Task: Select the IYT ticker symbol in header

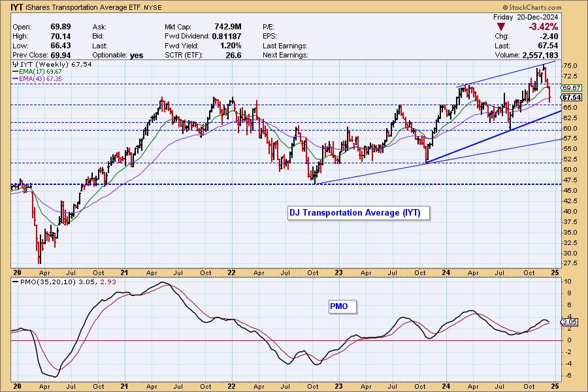Action: coord(17,7)
